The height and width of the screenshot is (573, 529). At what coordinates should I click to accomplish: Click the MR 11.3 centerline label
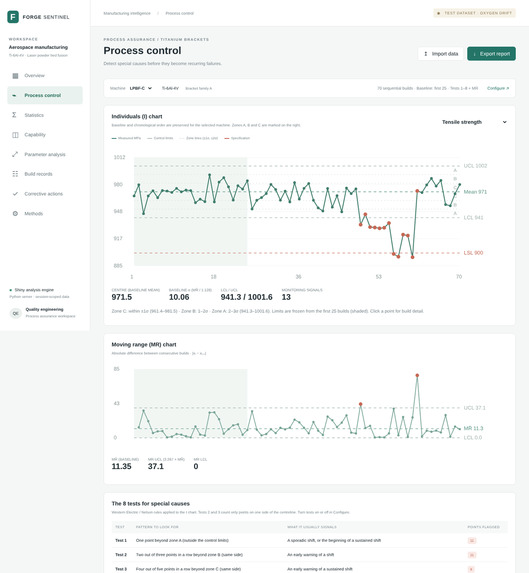pos(473,428)
